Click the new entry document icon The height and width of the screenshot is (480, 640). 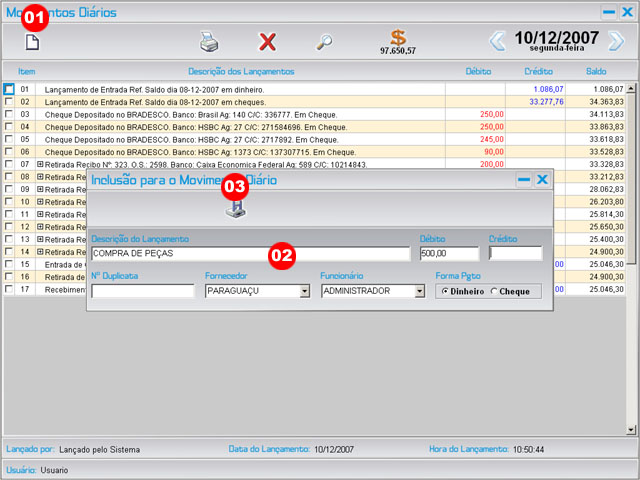coord(32,42)
